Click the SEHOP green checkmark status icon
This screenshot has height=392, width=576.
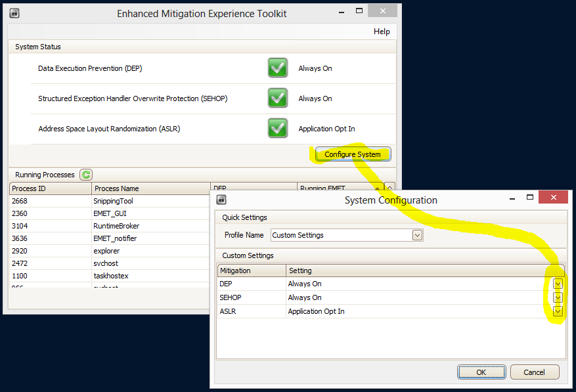[x=278, y=98]
